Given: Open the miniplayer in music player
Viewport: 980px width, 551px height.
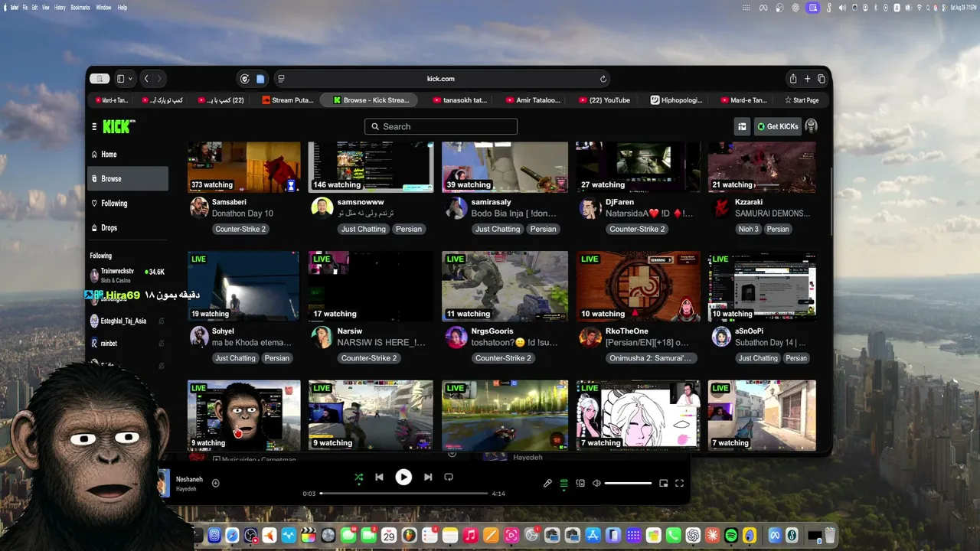Looking at the screenshot, I should pyautogui.click(x=664, y=483).
